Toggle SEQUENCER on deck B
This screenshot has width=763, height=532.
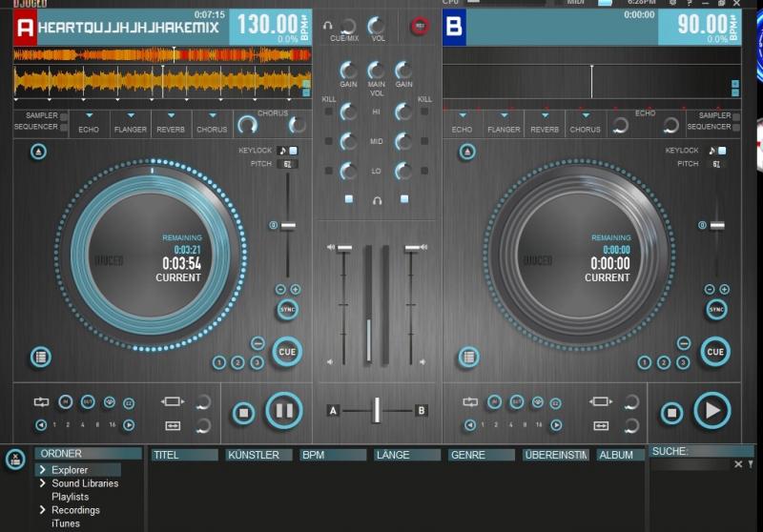tap(736, 128)
